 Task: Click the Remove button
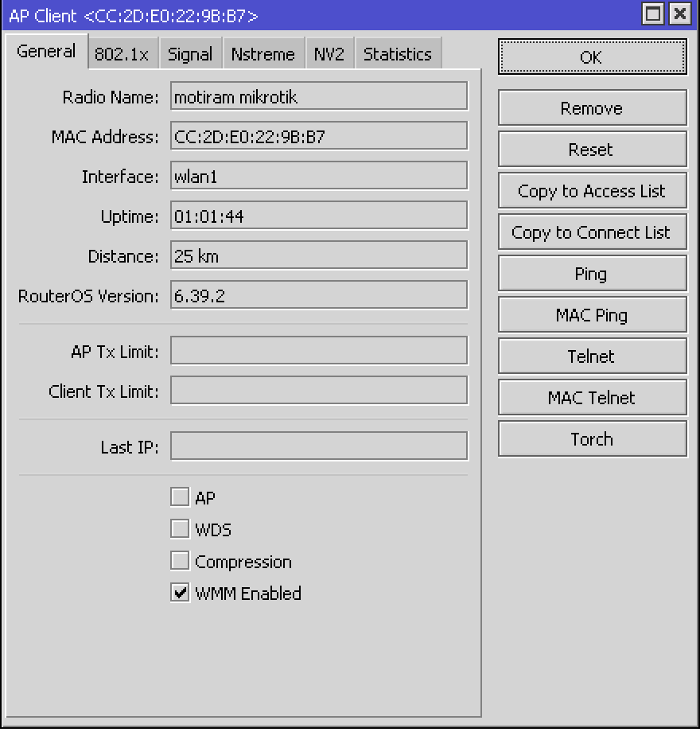point(592,107)
